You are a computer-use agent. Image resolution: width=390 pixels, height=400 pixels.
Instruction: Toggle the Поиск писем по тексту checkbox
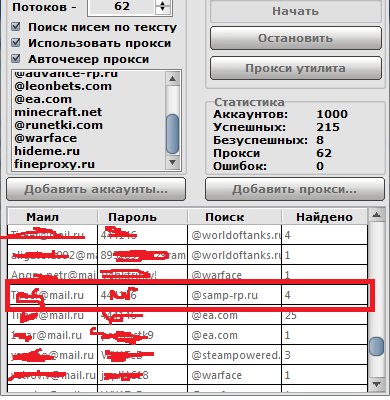pos(16,27)
